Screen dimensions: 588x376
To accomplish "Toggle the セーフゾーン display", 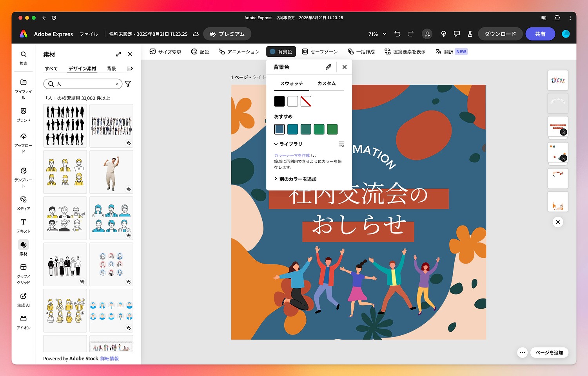I will [319, 52].
